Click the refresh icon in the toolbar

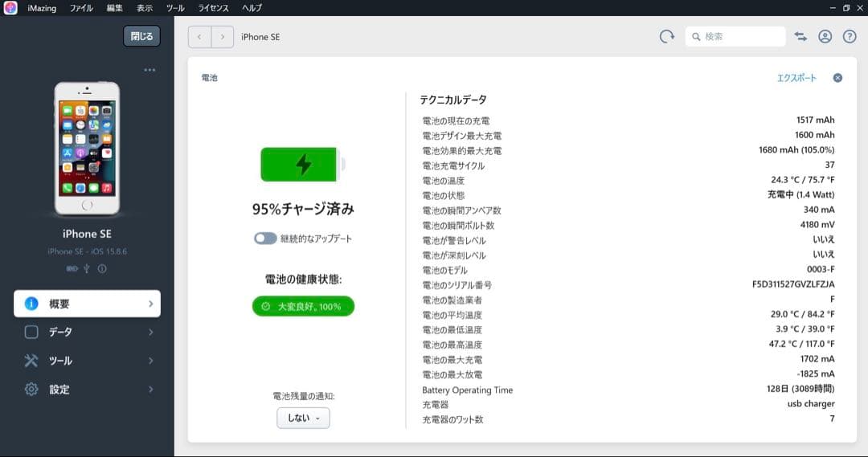point(667,36)
